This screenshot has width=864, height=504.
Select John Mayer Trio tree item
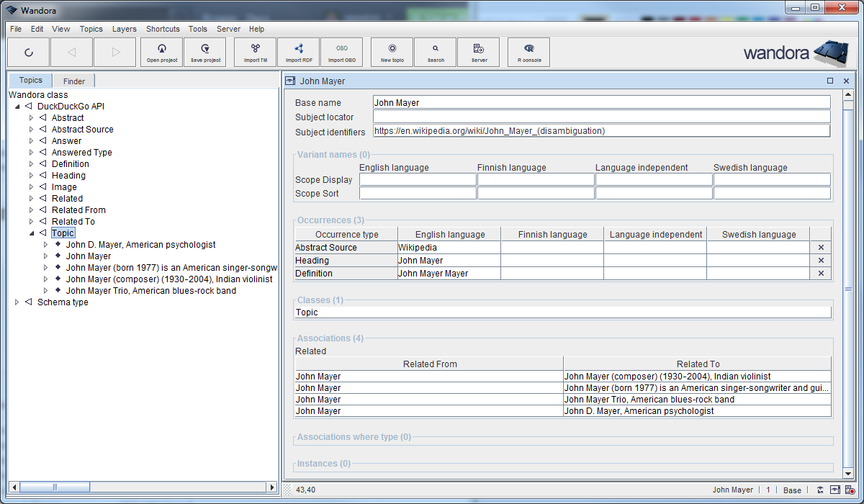(150, 291)
